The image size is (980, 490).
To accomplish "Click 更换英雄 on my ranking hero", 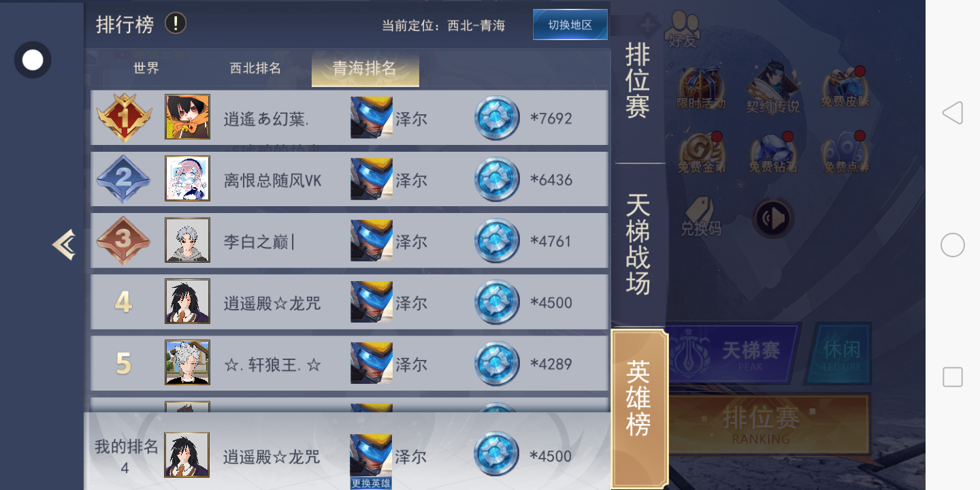I will click(x=371, y=483).
